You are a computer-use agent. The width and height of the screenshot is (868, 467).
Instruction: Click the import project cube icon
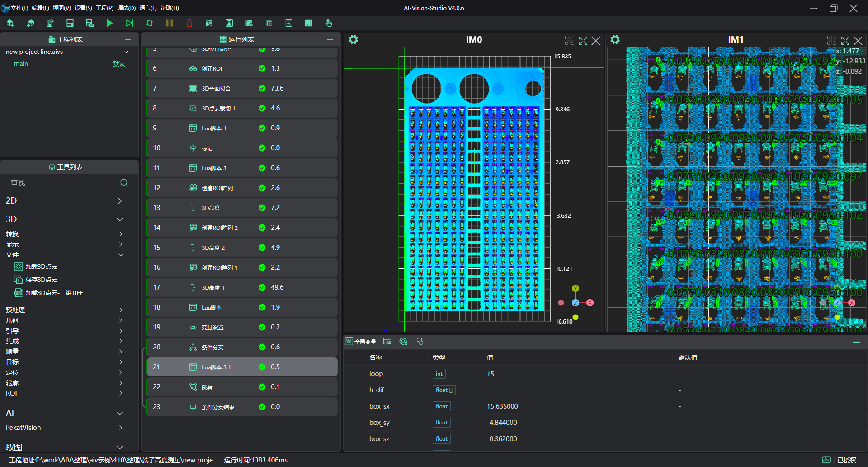[x=30, y=23]
